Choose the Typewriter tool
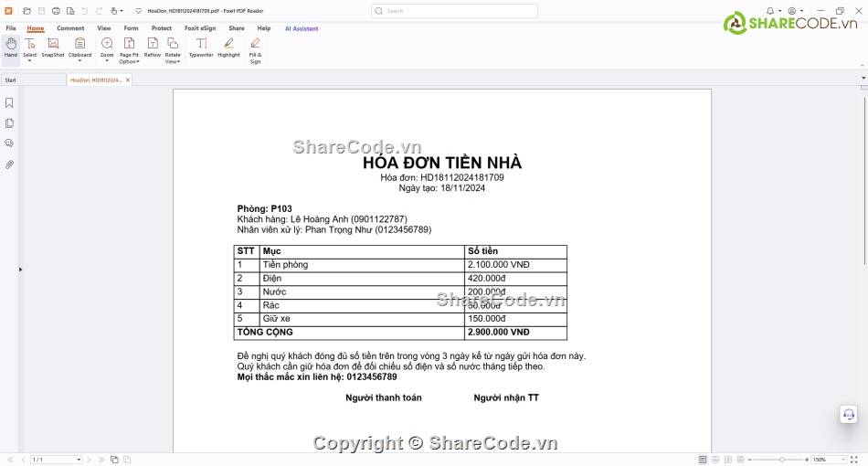The width and height of the screenshot is (868, 466). (x=201, y=48)
